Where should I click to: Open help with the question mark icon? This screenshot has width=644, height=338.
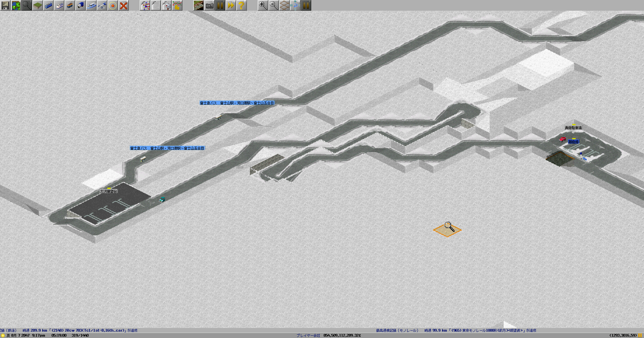click(241, 5)
